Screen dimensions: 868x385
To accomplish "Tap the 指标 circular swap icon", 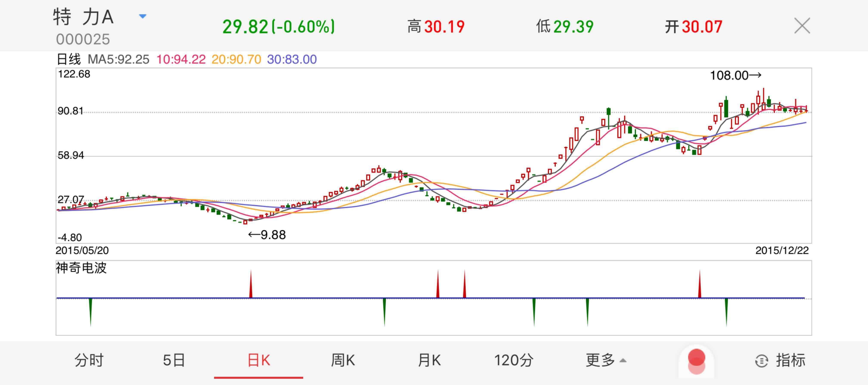I will coord(761,361).
